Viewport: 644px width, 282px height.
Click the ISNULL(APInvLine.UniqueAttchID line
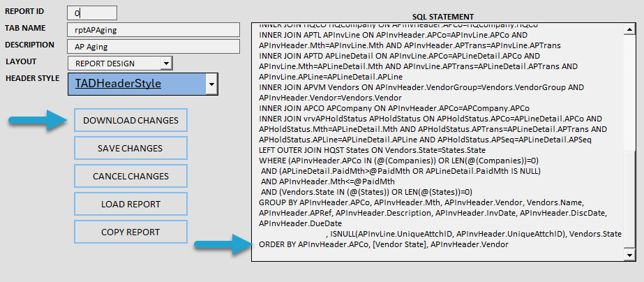click(x=474, y=234)
